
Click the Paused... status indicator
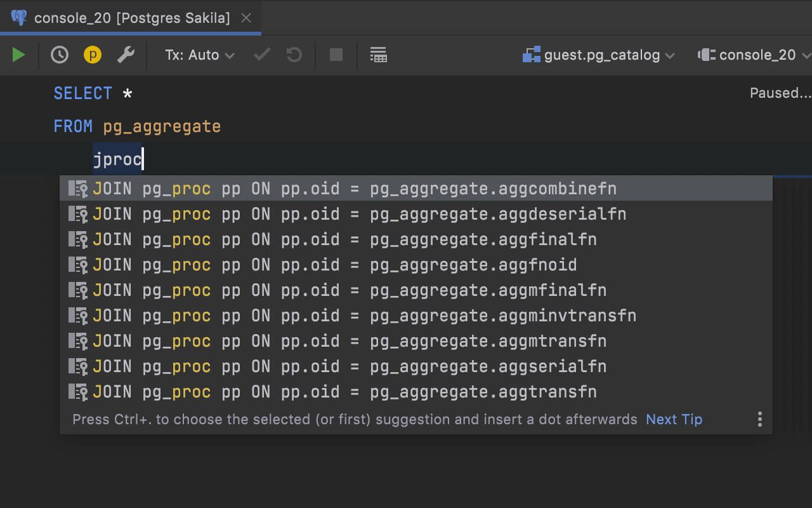[780, 93]
